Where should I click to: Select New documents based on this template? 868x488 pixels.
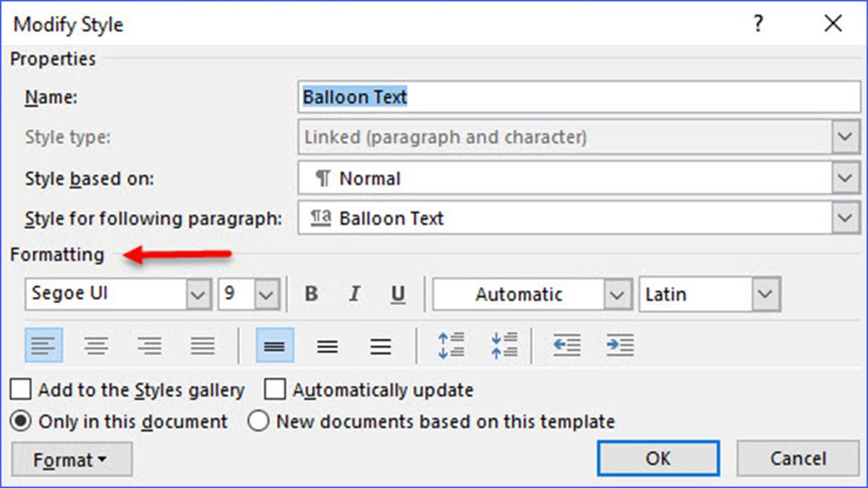258,421
